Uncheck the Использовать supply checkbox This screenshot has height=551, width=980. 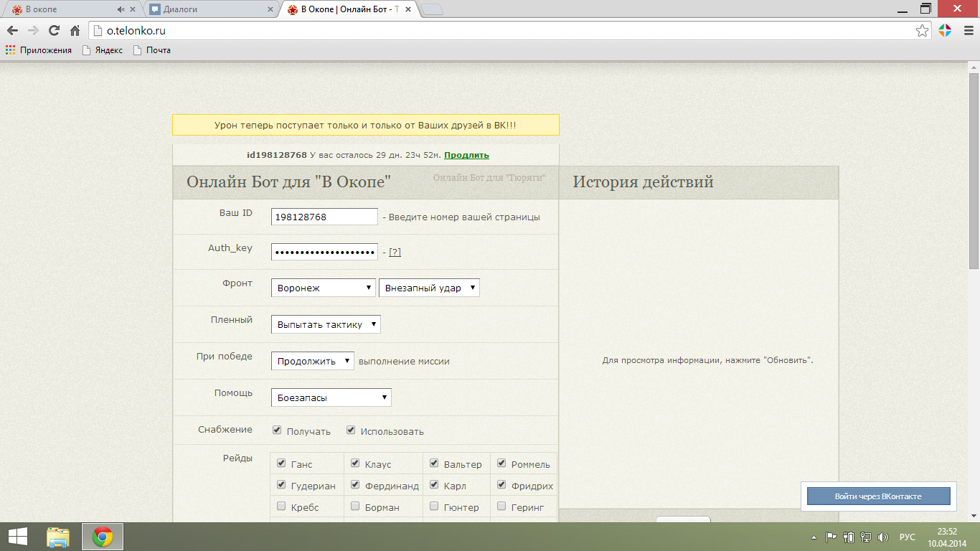click(x=351, y=430)
